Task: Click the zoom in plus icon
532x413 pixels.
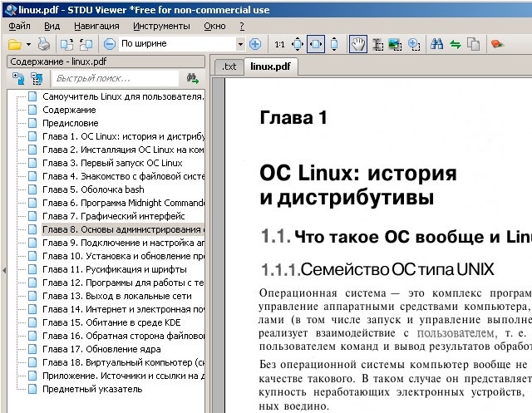Action: pyautogui.click(x=255, y=44)
